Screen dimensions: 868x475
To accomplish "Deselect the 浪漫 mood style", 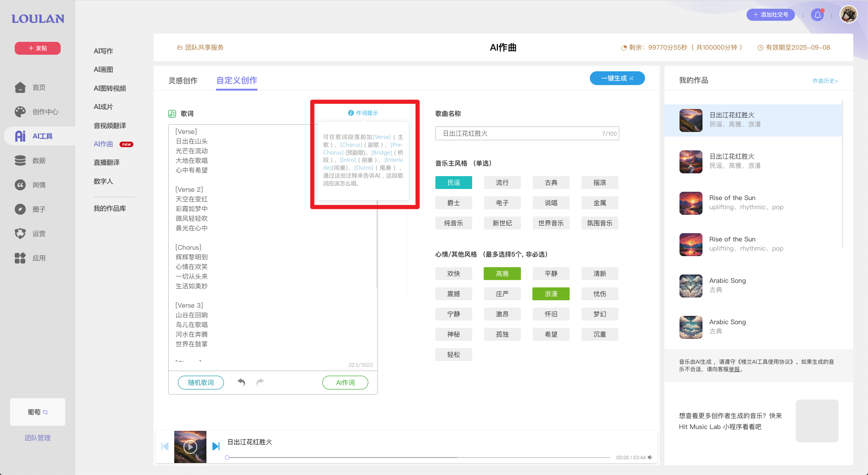I will click(551, 293).
